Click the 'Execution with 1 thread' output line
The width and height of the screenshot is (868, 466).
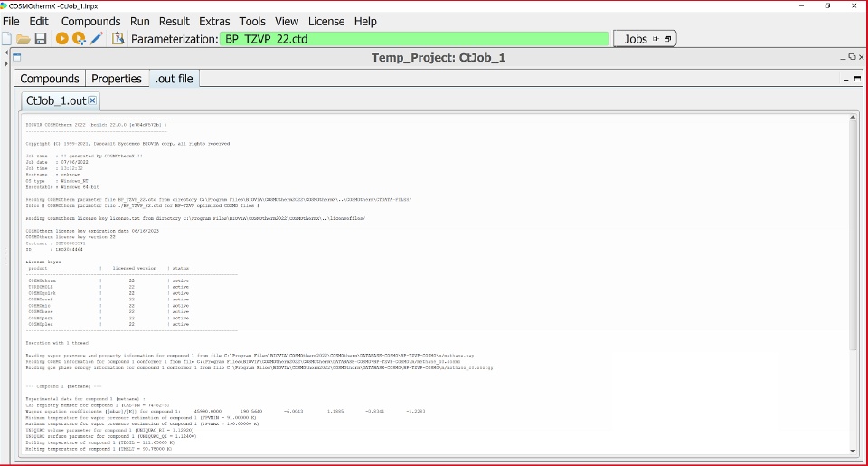point(57,343)
